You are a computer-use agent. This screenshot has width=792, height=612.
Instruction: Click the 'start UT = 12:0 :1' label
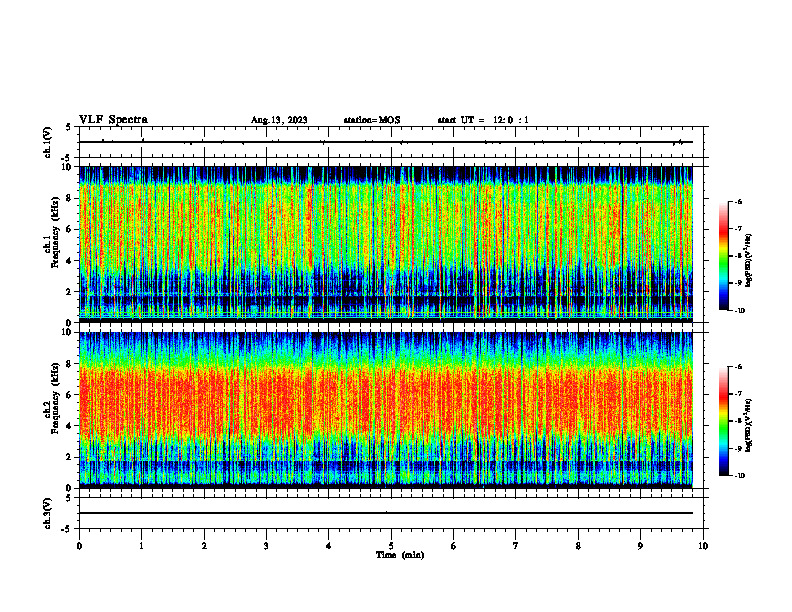(482, 120)
